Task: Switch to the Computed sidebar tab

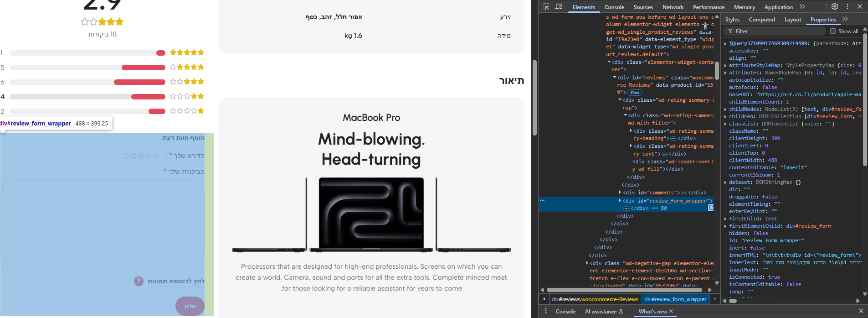Action: point(762,20)
